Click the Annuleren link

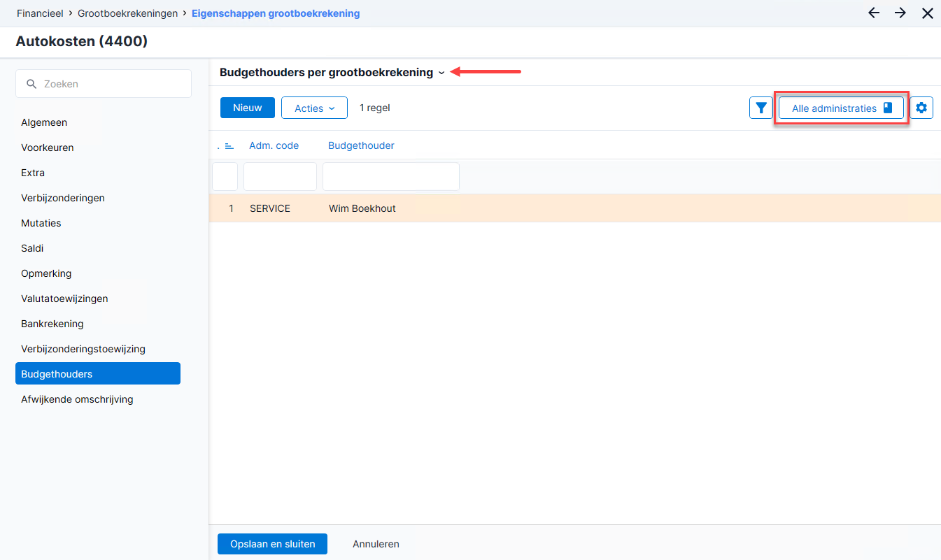[x=376, y=544]
